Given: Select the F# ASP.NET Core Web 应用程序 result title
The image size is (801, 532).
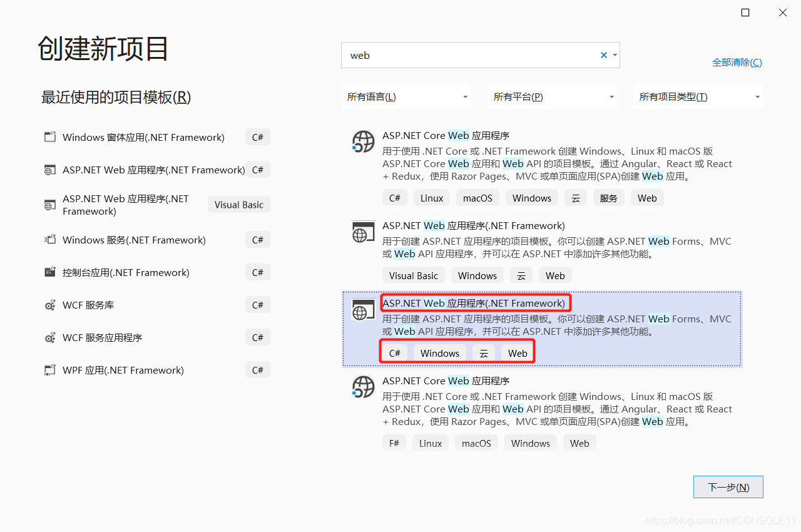Looking at the screenshot, I should 446,381.
